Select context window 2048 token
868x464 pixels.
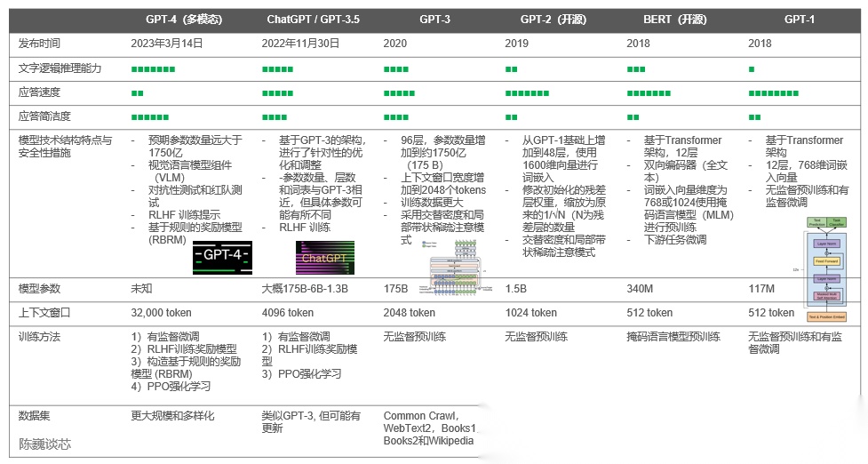pos(409,312)
